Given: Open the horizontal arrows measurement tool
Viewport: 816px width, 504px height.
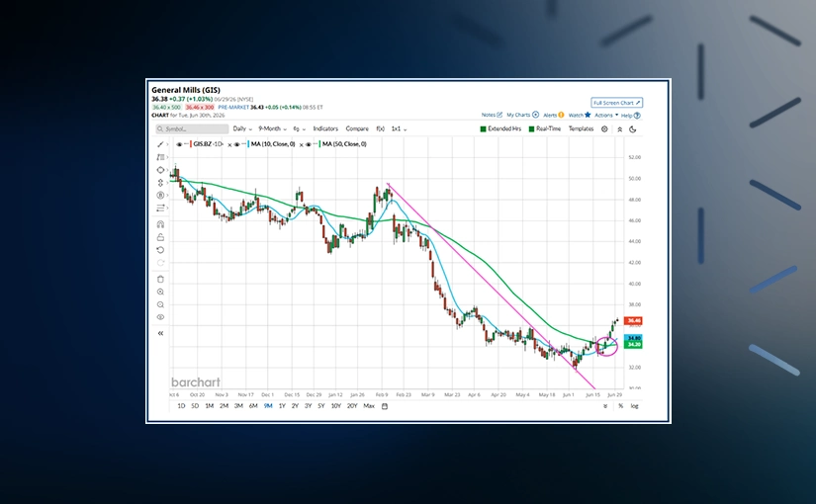Looking at the screenshot, I should pyautogui.click(x=160, y=209).
